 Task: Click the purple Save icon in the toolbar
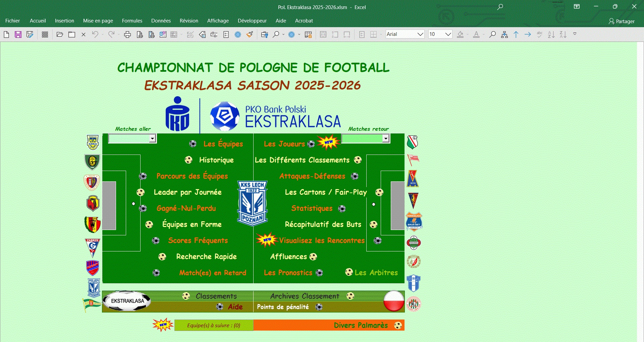[18, 35]
